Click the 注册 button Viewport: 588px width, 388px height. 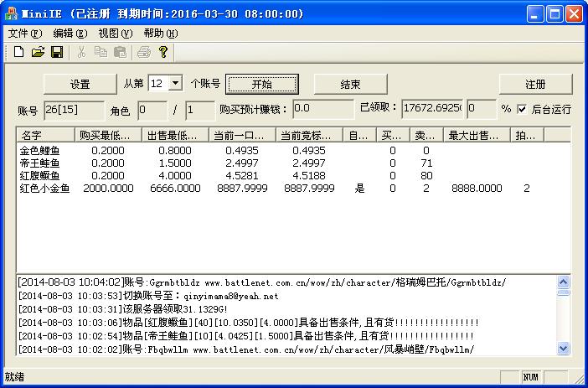[535, 84]
